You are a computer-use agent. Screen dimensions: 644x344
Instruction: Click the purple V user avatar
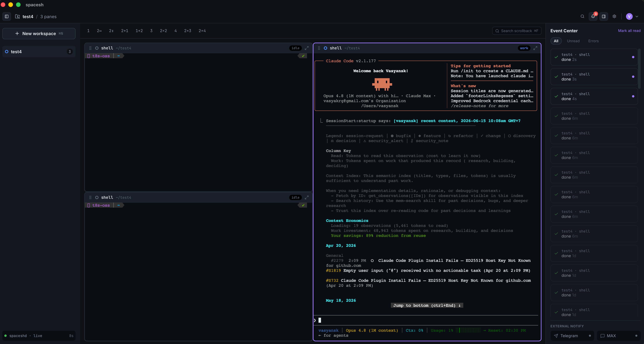(x=629, y=16)
